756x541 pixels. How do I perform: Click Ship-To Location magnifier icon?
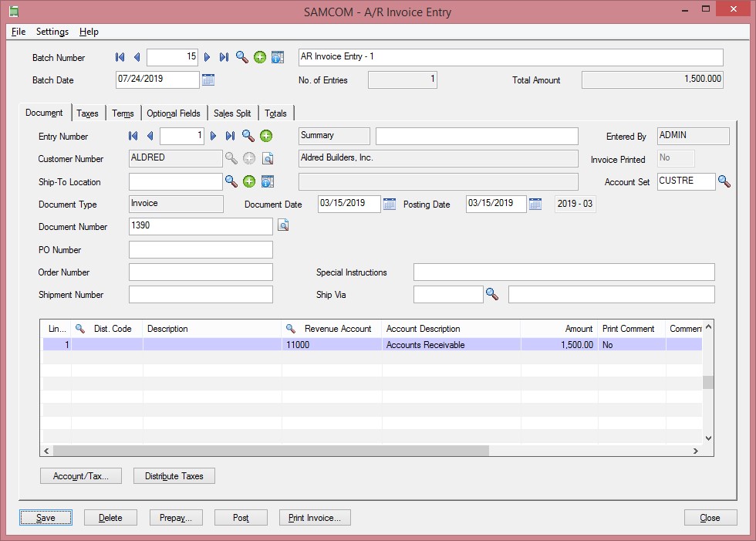pyautogui.click(x=231, y=181)
